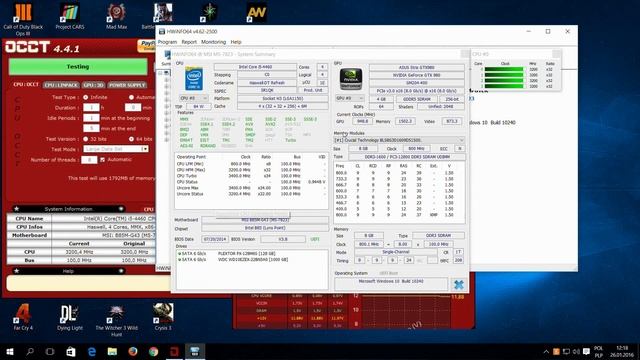Switch to the CPU:LINPACK tab in OCCT
The height and width of the screenshot is (360, 640).
pyautogui.click(x=61, y=85)
